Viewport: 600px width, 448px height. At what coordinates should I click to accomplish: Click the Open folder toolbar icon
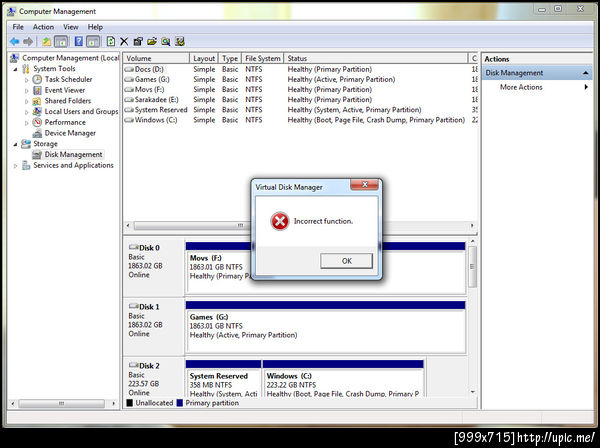click(152, 41)
